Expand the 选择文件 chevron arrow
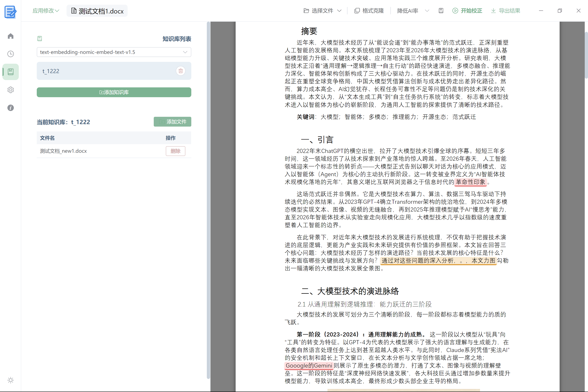The width and height of the screenshot is (588, 392). [x=339, y=11]
